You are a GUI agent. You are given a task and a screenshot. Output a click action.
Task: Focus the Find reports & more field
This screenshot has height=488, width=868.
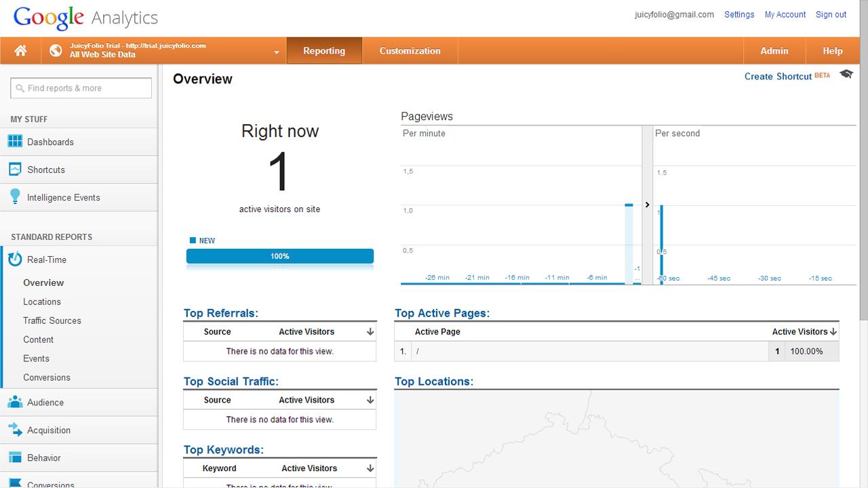click(81, 88)
